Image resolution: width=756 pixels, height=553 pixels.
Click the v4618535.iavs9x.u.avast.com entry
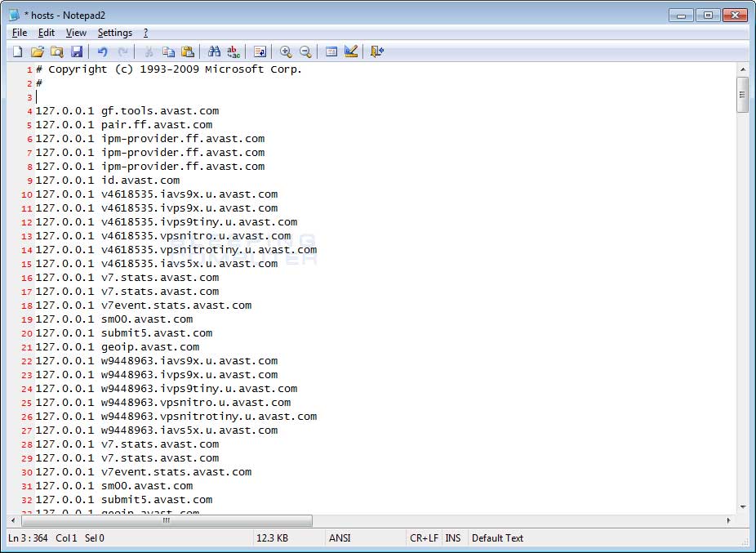tap(189, 194)
